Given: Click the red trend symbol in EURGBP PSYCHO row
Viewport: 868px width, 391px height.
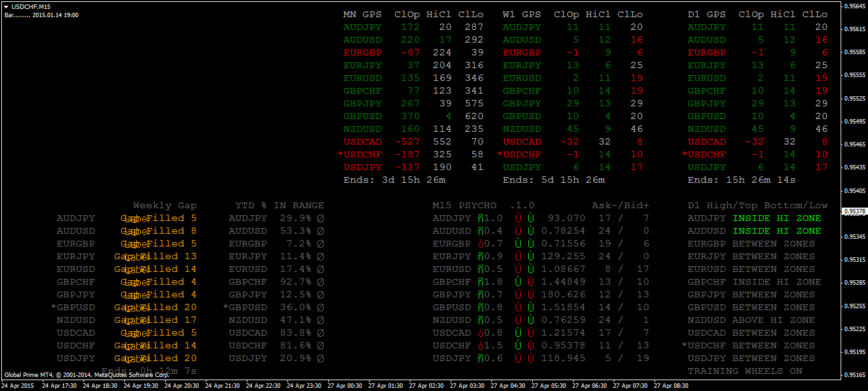Looking at the screenshot, I should pos(481,243).
